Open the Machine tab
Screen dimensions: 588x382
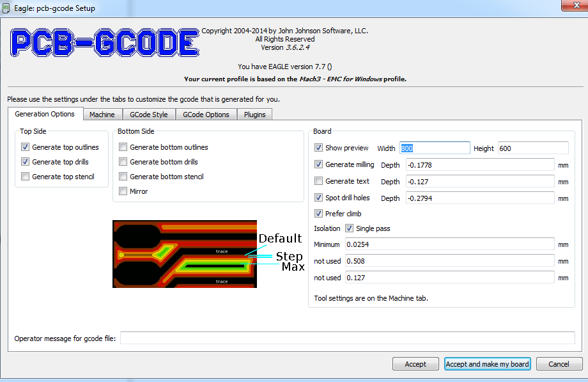coord(102,115)
